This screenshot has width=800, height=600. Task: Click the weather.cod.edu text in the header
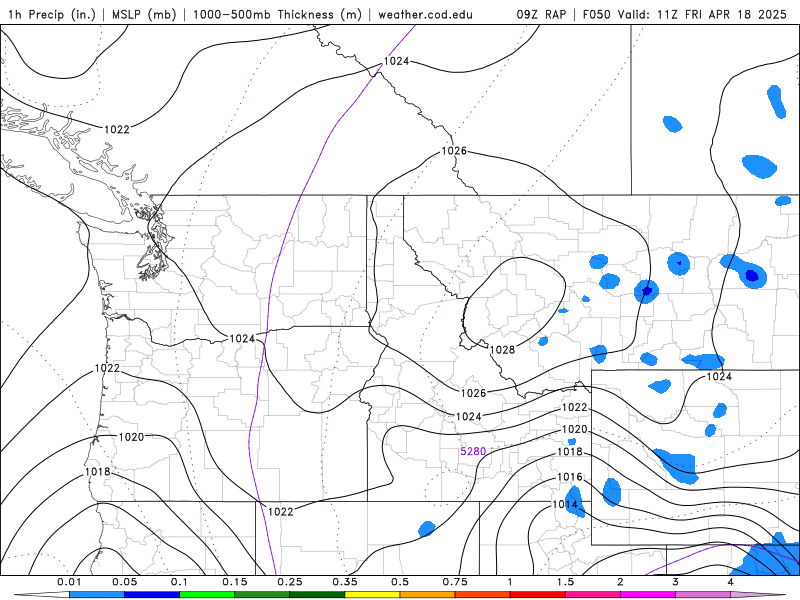click(x=425, y=14)
